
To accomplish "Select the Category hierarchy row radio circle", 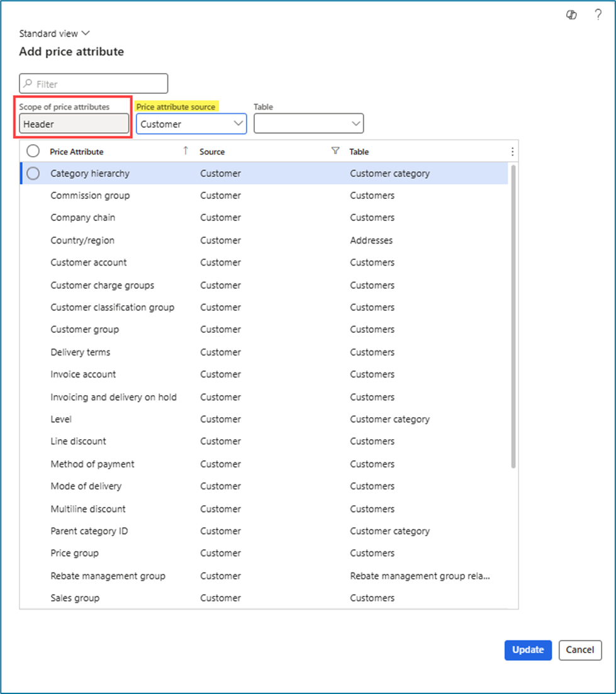I will [x=33, y=174].
